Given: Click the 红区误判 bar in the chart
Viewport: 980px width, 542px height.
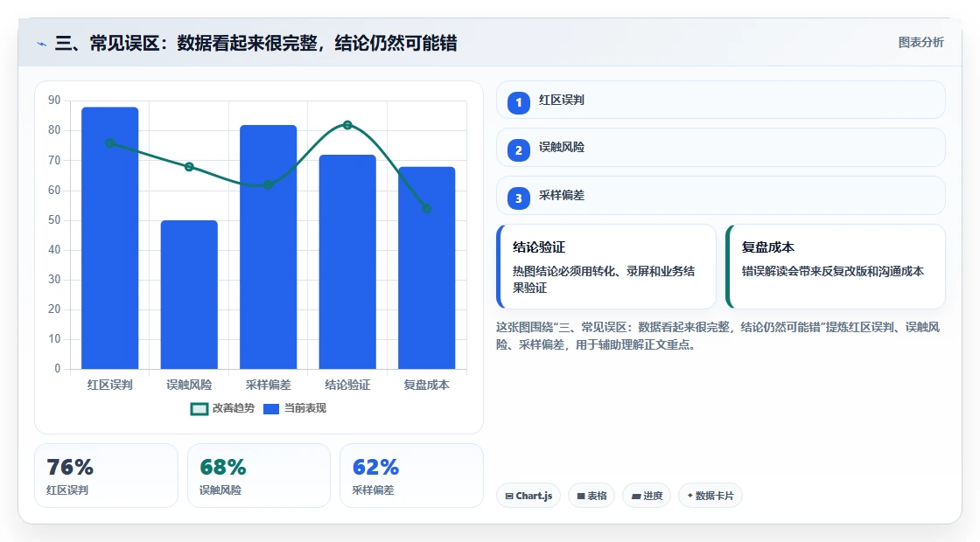Looking at the screenshot, I should 110,238.
